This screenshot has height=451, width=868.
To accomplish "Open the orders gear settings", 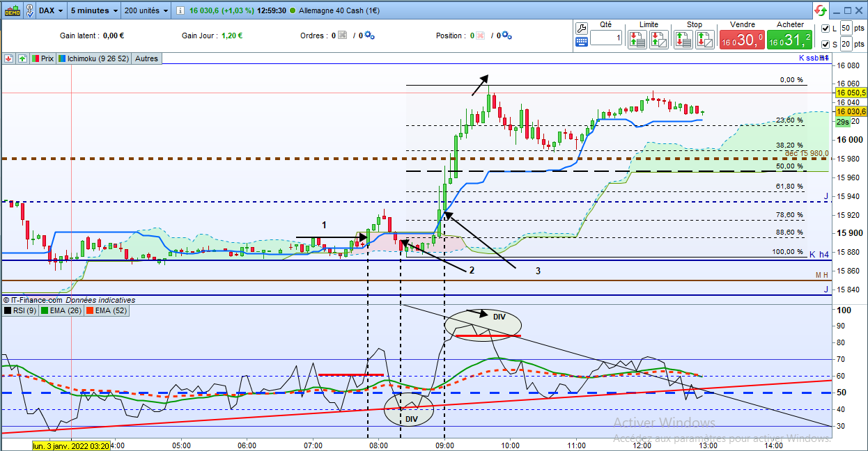I will click(369, 35).
